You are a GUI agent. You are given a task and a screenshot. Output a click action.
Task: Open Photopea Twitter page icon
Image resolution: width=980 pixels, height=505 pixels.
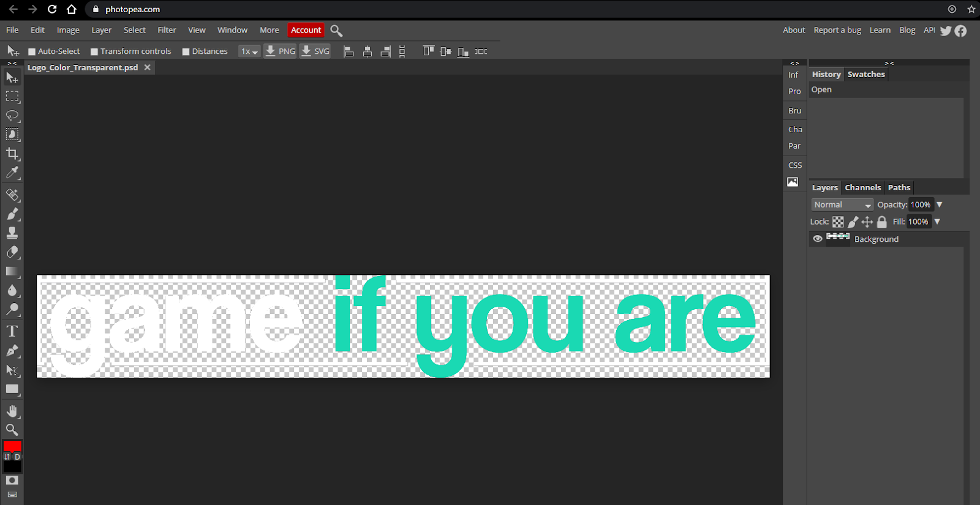pyautogui.click(x=946, y=31)
